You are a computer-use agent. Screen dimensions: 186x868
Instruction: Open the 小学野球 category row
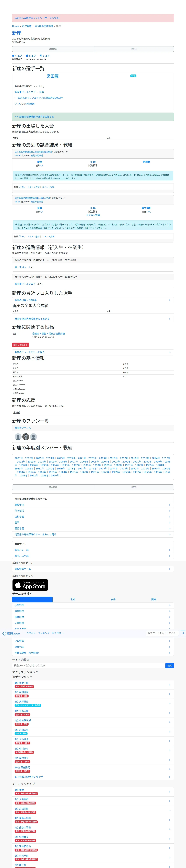(93, 606)
